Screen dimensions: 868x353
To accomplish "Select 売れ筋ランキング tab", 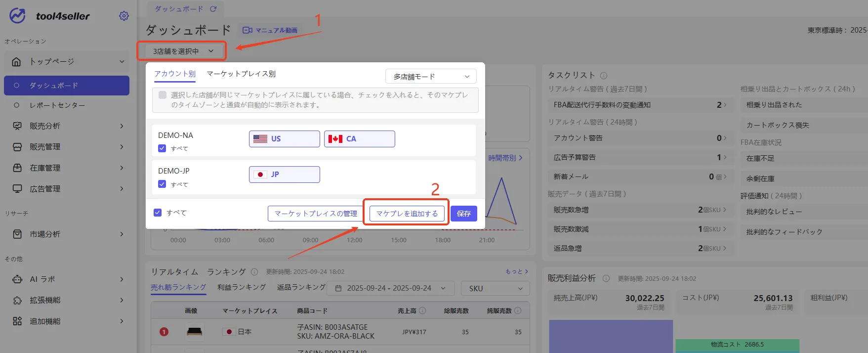I will [x=178, y=287].
